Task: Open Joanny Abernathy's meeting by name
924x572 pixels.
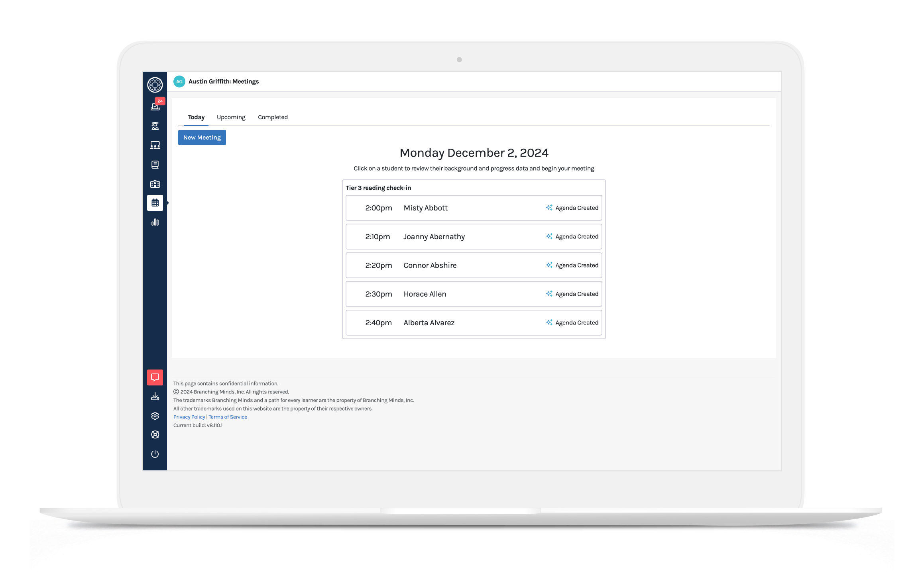Action: pos(434,237)
